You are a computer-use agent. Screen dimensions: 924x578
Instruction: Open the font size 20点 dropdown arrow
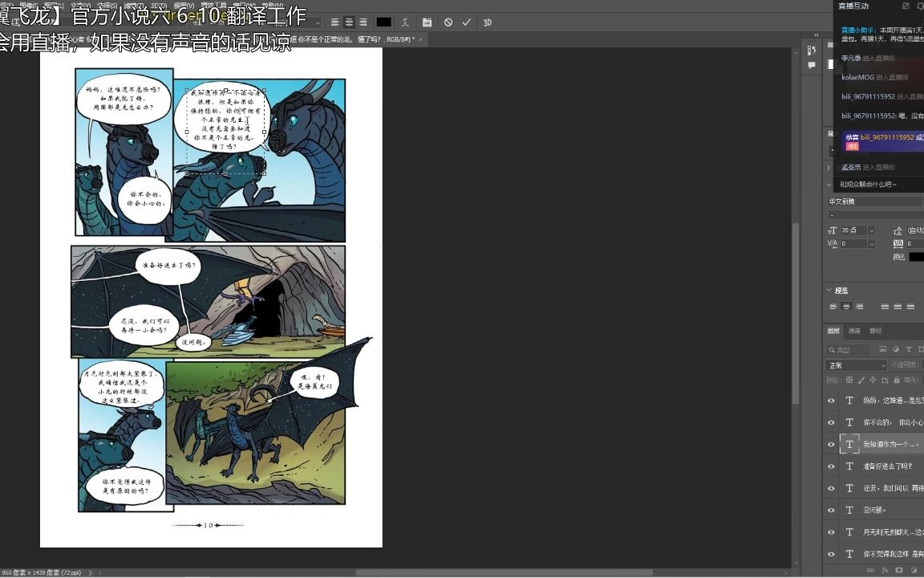point(872,230)
